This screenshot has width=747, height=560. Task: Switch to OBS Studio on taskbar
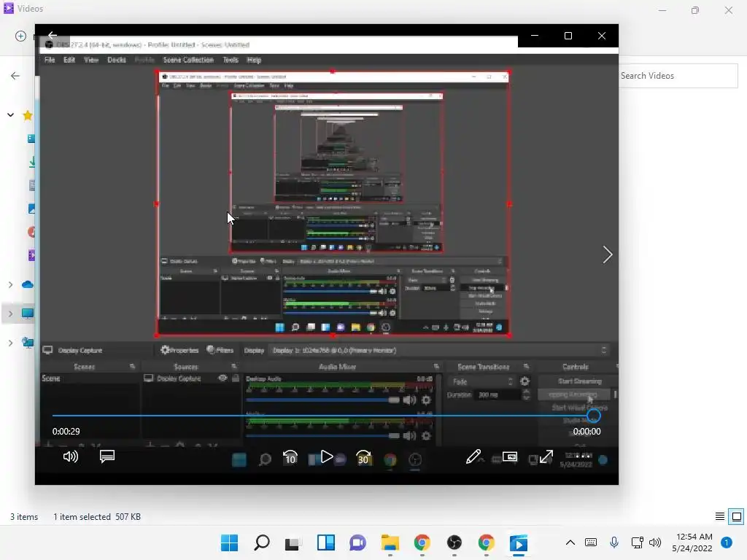[x=454, y=542]
